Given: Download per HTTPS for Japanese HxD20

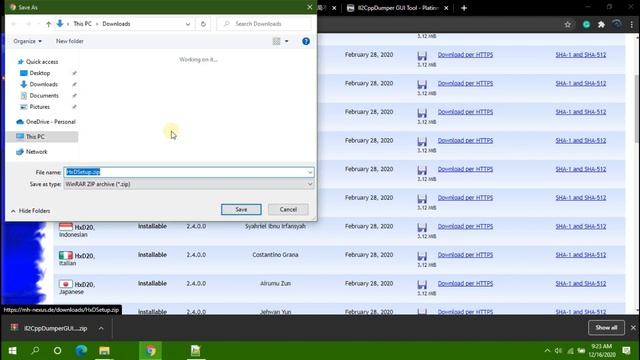Looking at the screenshot, I should pos(465,284).
